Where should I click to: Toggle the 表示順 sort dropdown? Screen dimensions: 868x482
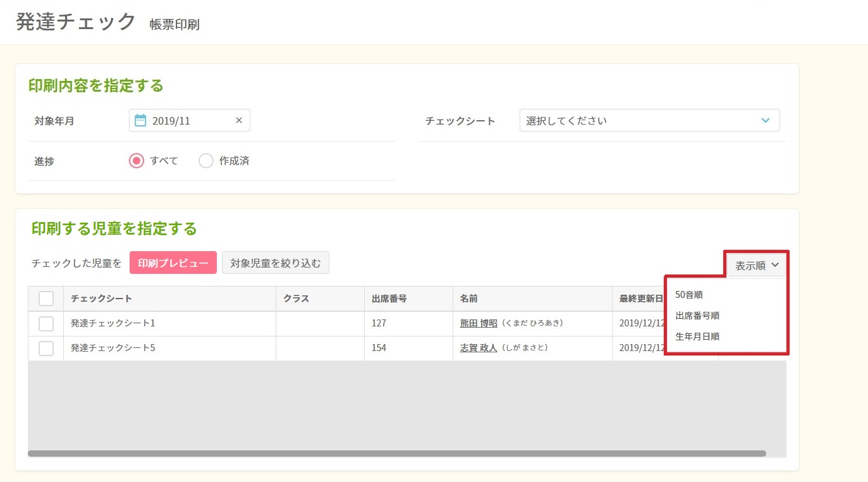(x=757, y=266)
